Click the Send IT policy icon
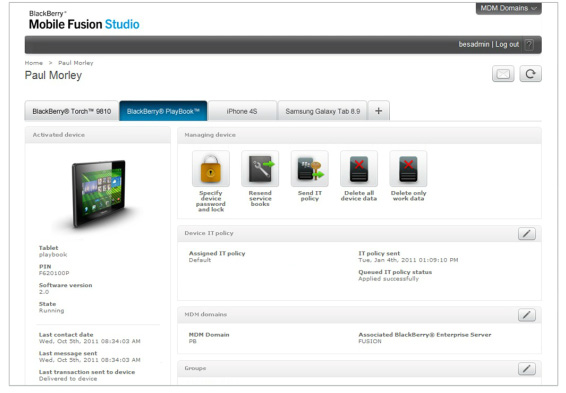The height and width of the screenshot is (393, 566). (x=309, y=169)
